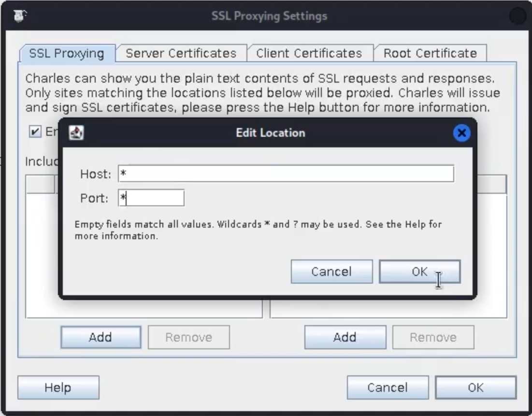Viewport: 532px width, 416px height.
Task: Click the Charles app icon in SSL Proxying Settings title bar
Action: [x=20, y=15]
